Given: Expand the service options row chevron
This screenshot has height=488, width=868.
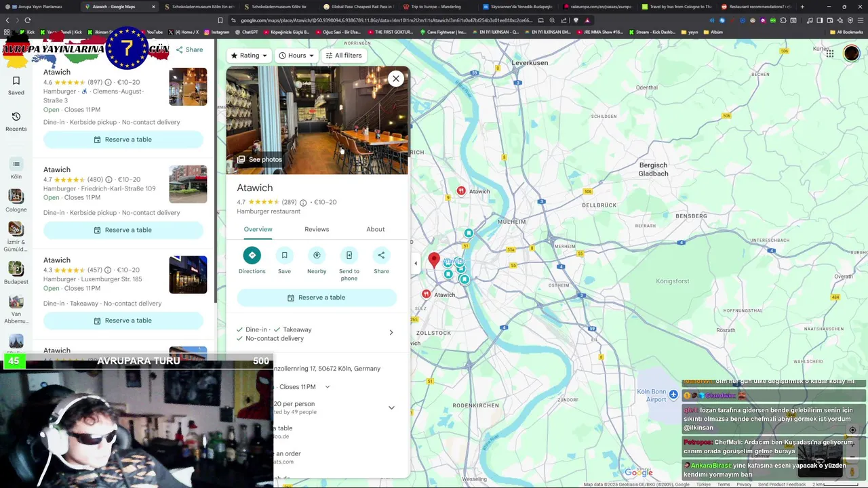Looking at the screenshot, I should click(391, 333).
